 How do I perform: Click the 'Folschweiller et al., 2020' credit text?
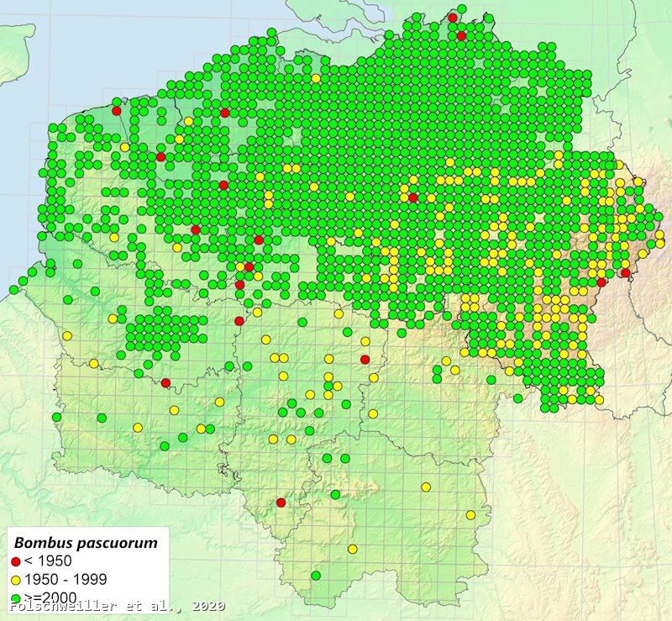coord(117,607)
